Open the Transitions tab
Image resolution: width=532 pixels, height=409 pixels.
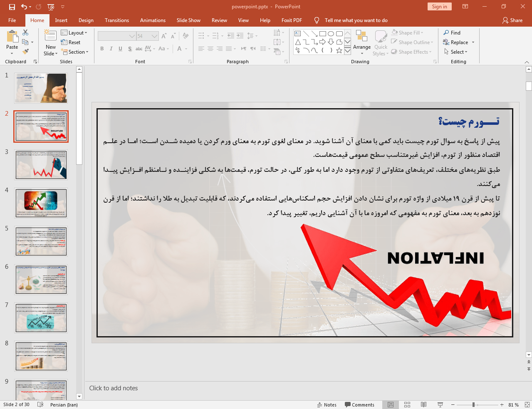pos(117,20)
